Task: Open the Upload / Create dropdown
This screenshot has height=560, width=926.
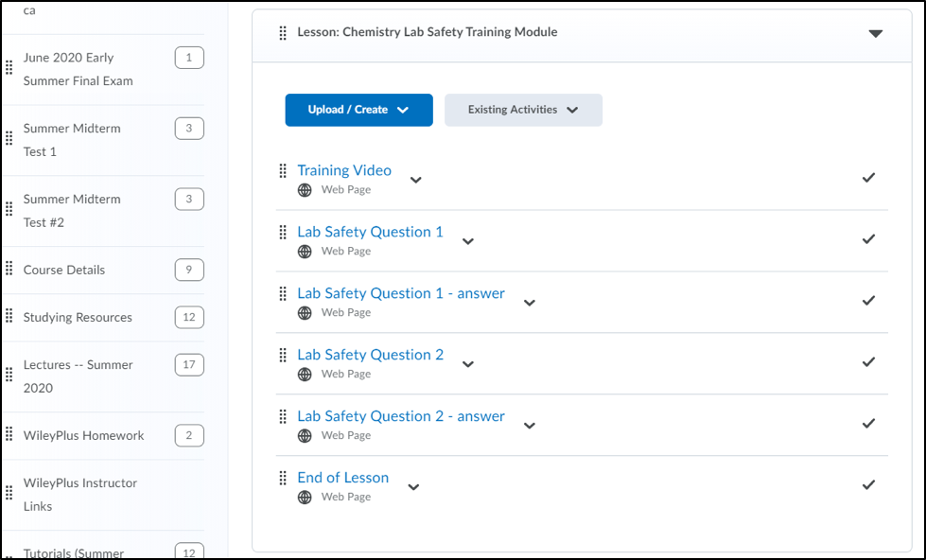Action: tap(358, 110)
